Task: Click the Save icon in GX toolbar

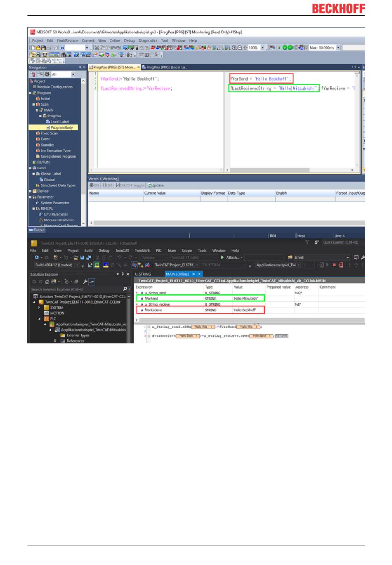Action: click(43, 48)
